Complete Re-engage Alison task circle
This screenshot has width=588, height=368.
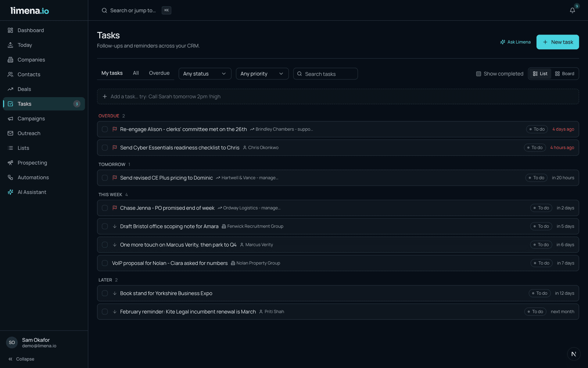105,129
